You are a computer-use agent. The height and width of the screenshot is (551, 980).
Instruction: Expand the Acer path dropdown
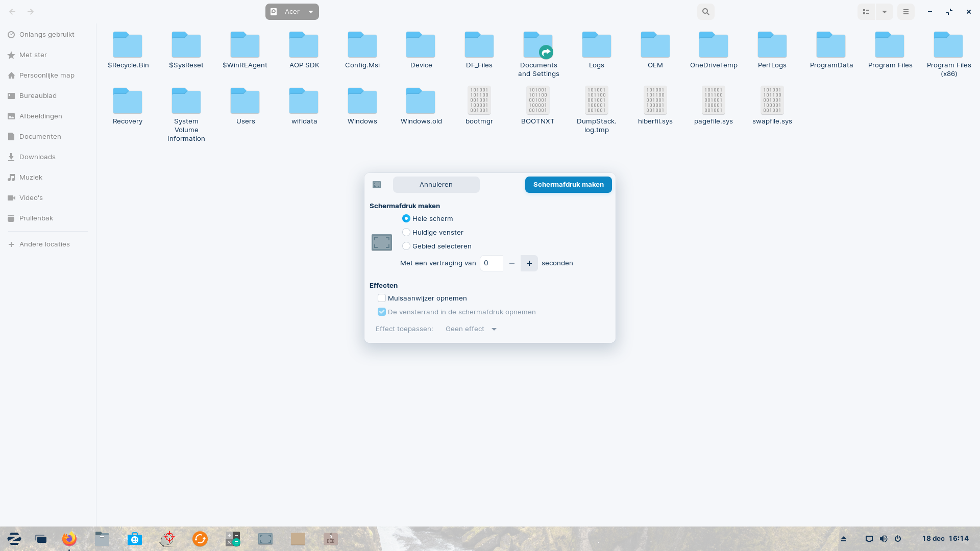click(310, 12)
